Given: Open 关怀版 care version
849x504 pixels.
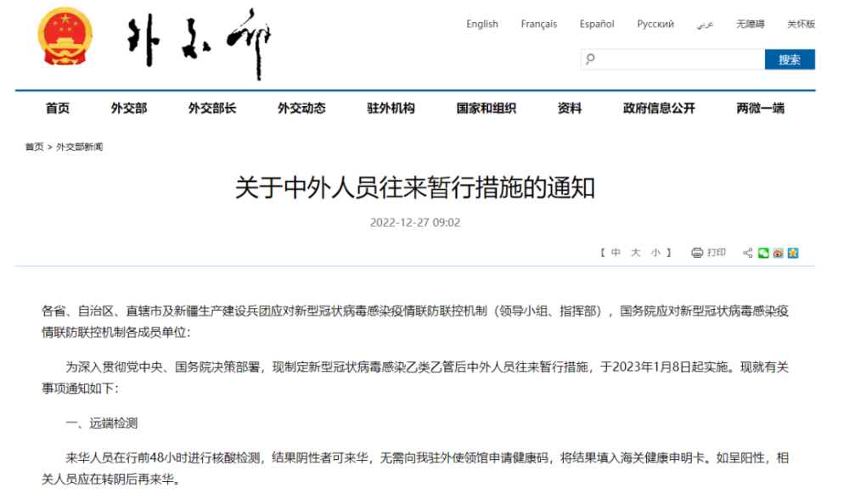Looking at the screenshot, I should pyautogui.click(x=801, y=24).
